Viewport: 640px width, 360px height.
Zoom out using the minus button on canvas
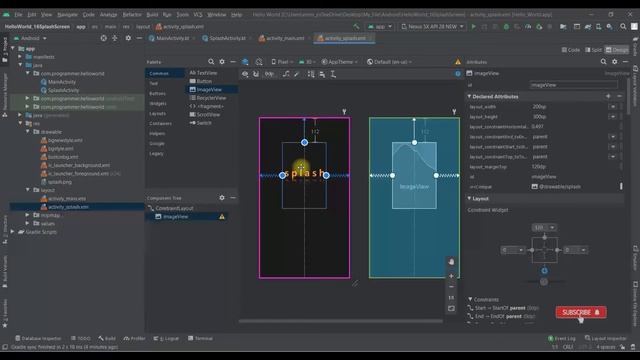pyautogui.click(x=451, y=287)
